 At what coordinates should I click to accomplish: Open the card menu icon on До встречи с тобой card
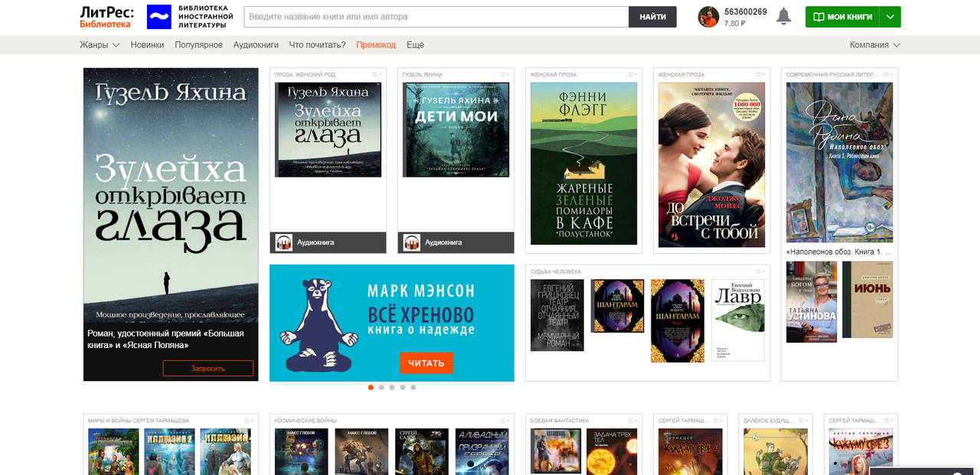point(759,74)
